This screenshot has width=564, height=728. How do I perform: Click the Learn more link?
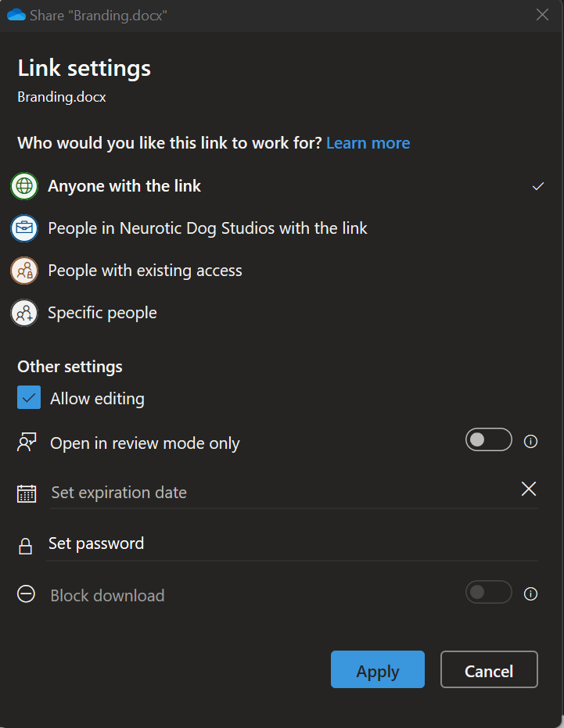[x=368, y=142]
